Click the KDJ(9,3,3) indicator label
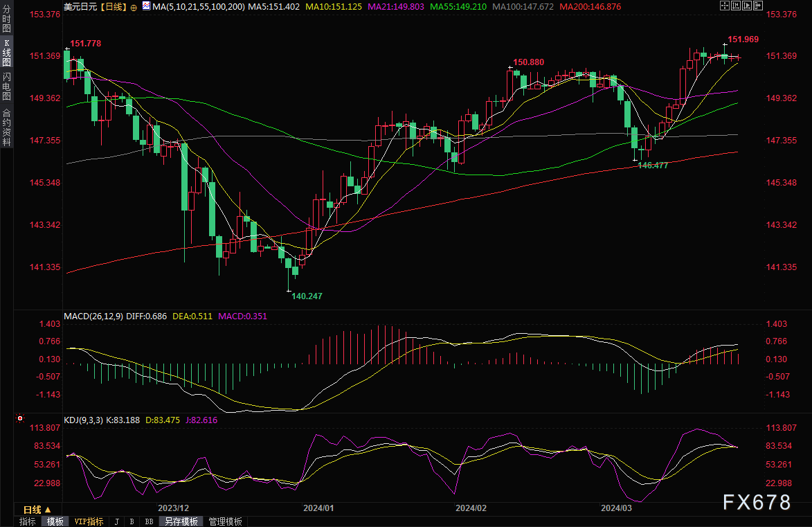This screenshot has width=812, height=527. [x=83, y=420]
